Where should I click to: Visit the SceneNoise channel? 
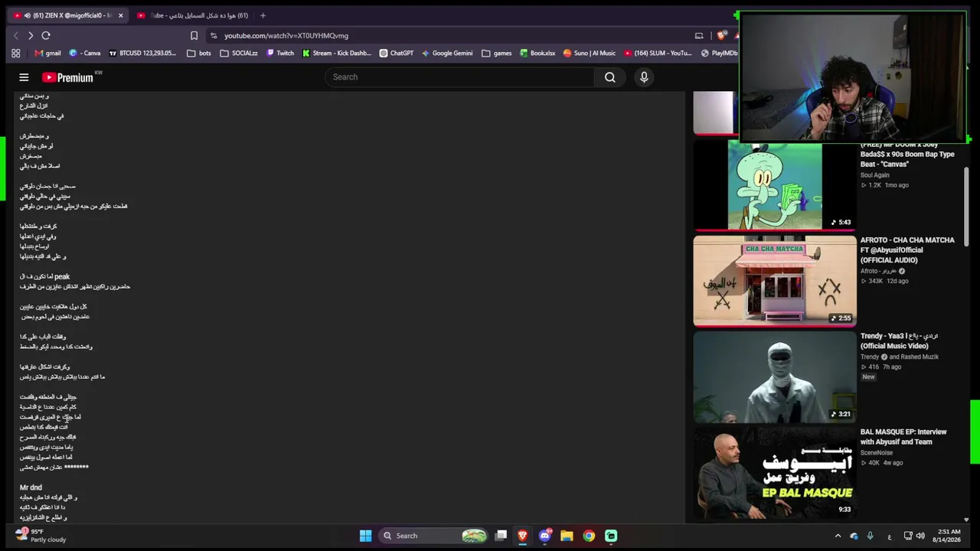tap(876, 453)
